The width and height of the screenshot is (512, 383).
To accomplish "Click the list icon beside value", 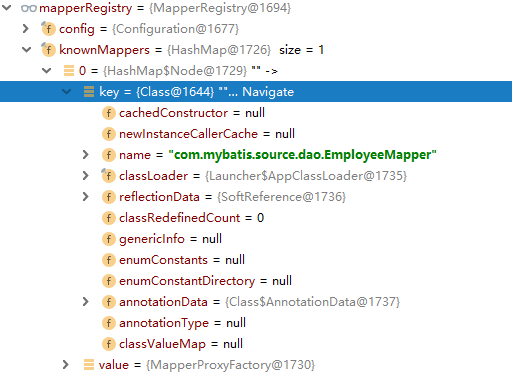I will tap(89, 365).
